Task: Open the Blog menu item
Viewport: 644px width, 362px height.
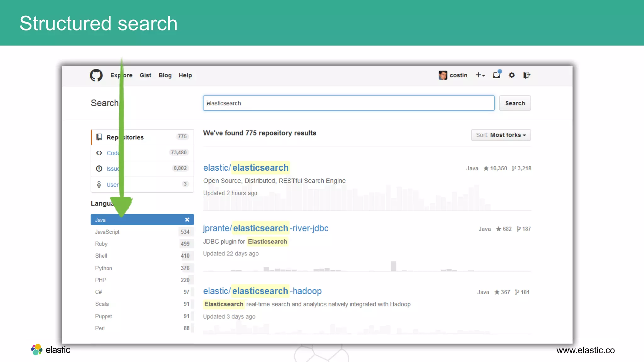Action: pyautogui.click(x=165, y=75)
